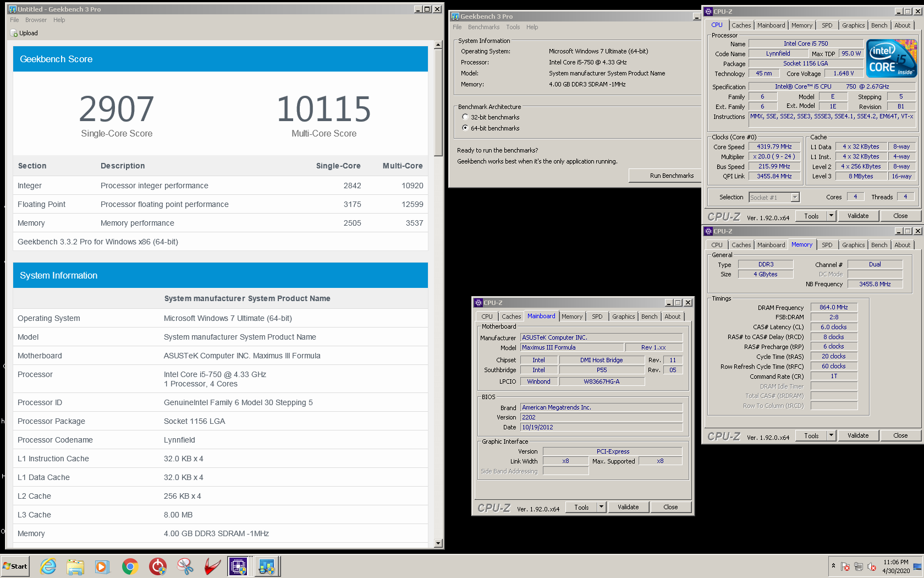Image resolution: width=924 pixels, height=578 pixels.
Task: Click the DRAM Frequency value 864.0 MHz
Action: 834,307
